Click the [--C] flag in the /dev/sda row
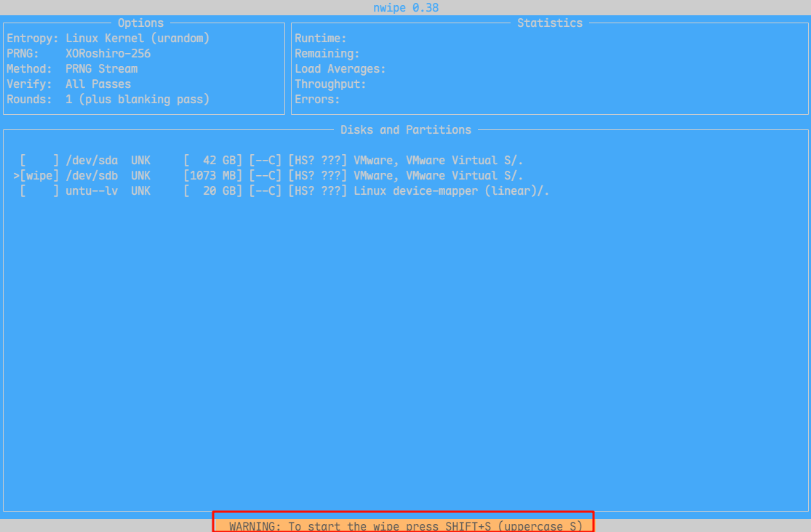Image resolution: width=811 pixels, height=532 pixels. [265, 161]
